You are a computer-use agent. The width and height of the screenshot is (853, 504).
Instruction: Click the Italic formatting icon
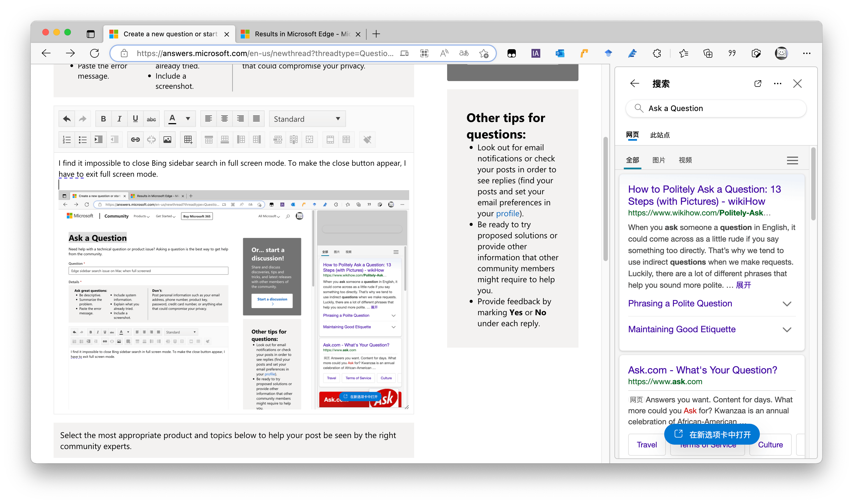point(119,119)
